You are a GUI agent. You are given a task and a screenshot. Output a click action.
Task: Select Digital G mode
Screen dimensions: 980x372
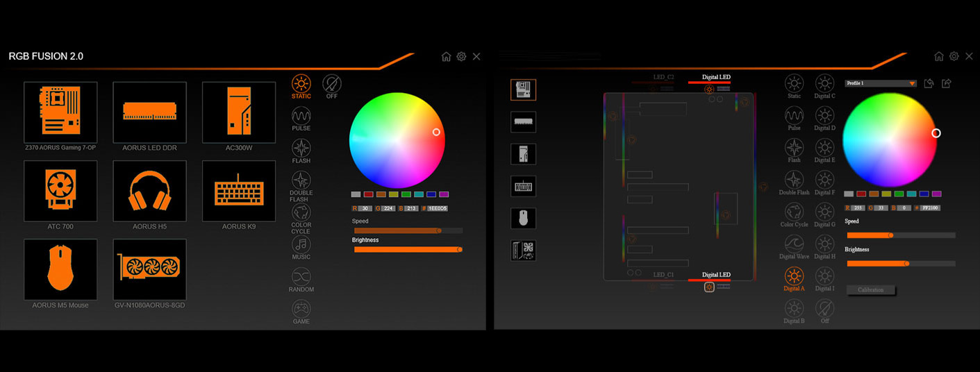(824, 215)
